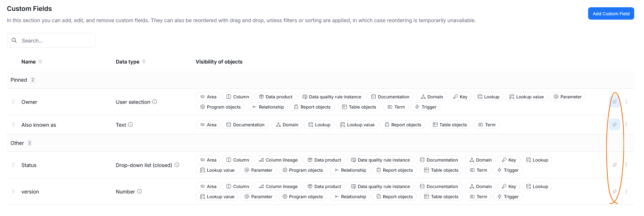Viewport: 644px width, 216px height.
Task: Show info for User selection data type
Action: tap(155, 102)
